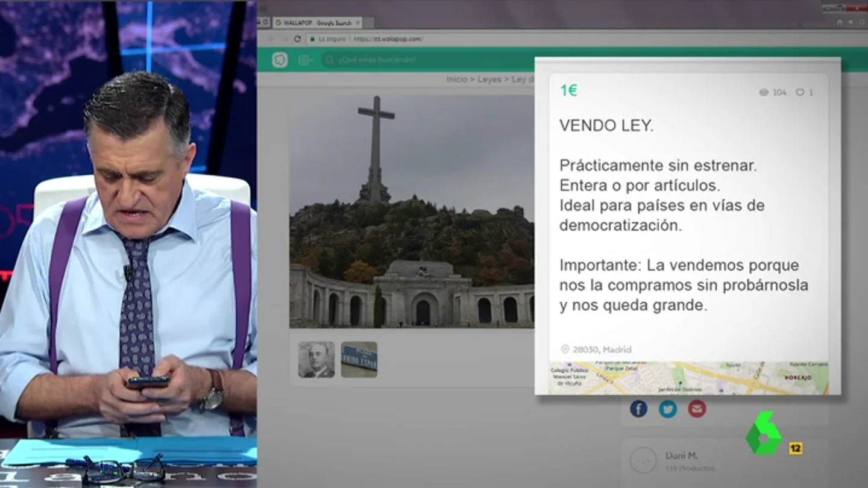Click the secure padlock icon in address bar

coord(312,39)
